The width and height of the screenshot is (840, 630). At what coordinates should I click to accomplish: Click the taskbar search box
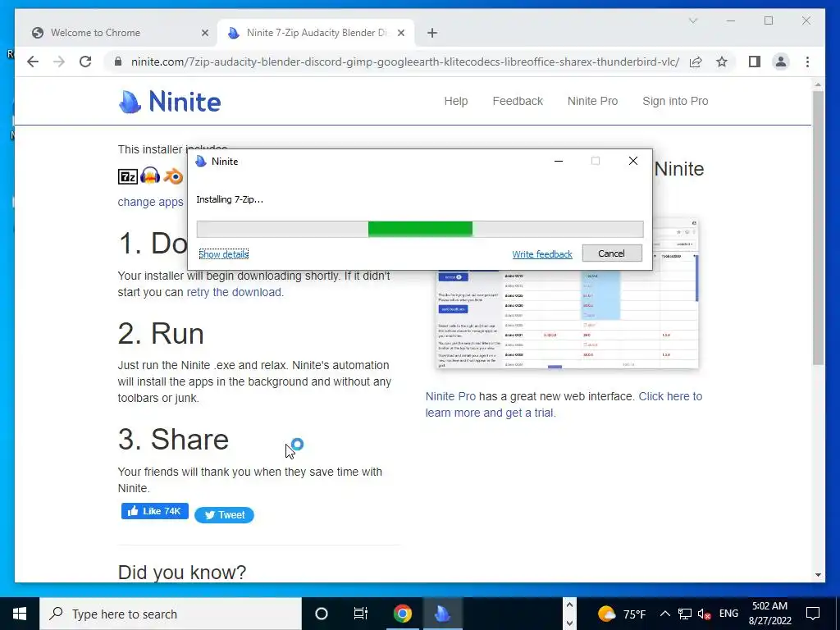click(171, 614)
